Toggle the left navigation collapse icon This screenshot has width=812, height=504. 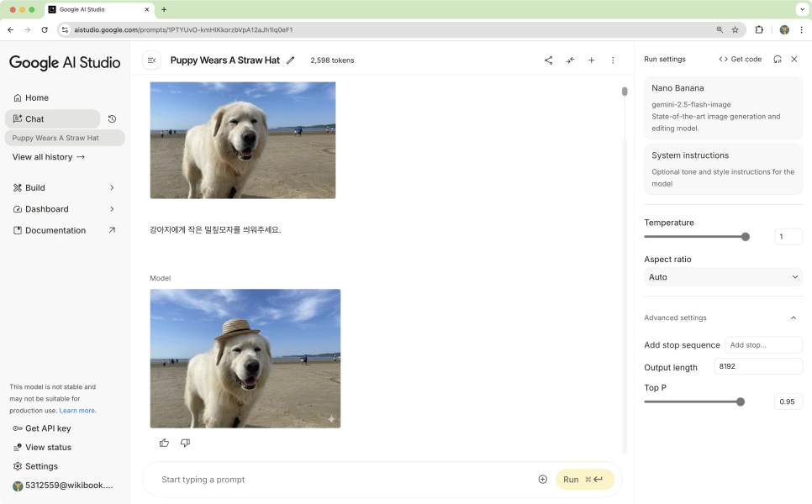(152, 60)
